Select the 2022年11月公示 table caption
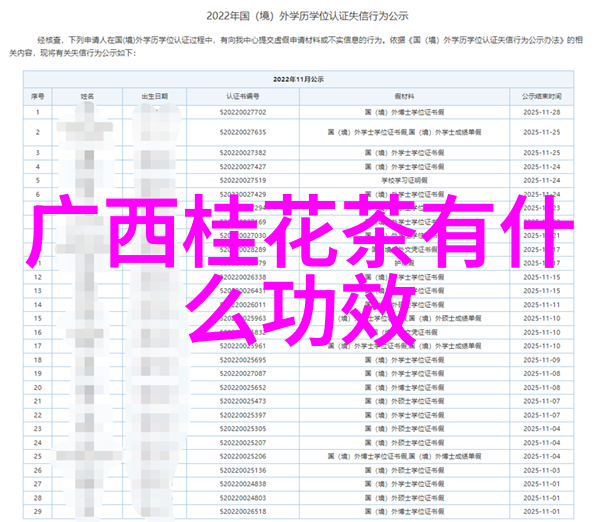Screen dimensions: 600x522 point(300,78)
